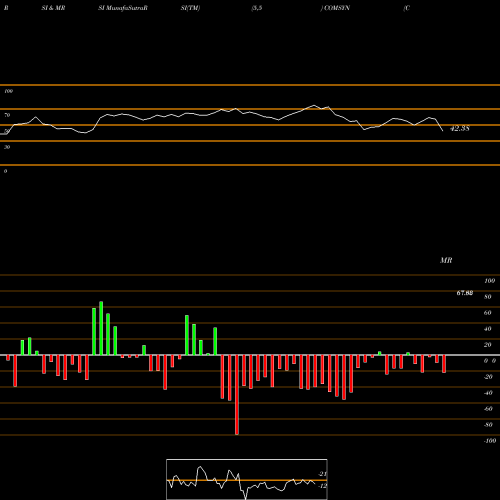Viewport: 500px width, 500px height.
Task: Click the tallest green MR histogram bar
Action: tap(101, 328)
